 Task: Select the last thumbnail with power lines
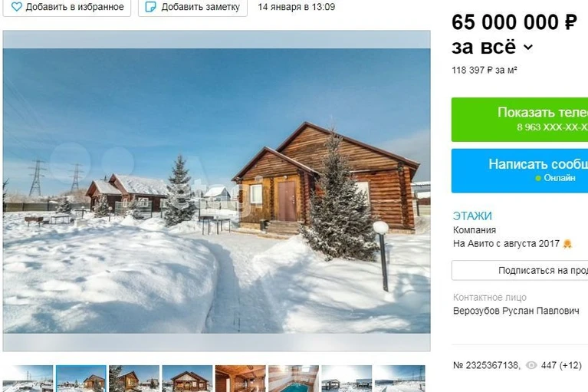(399, 378)
